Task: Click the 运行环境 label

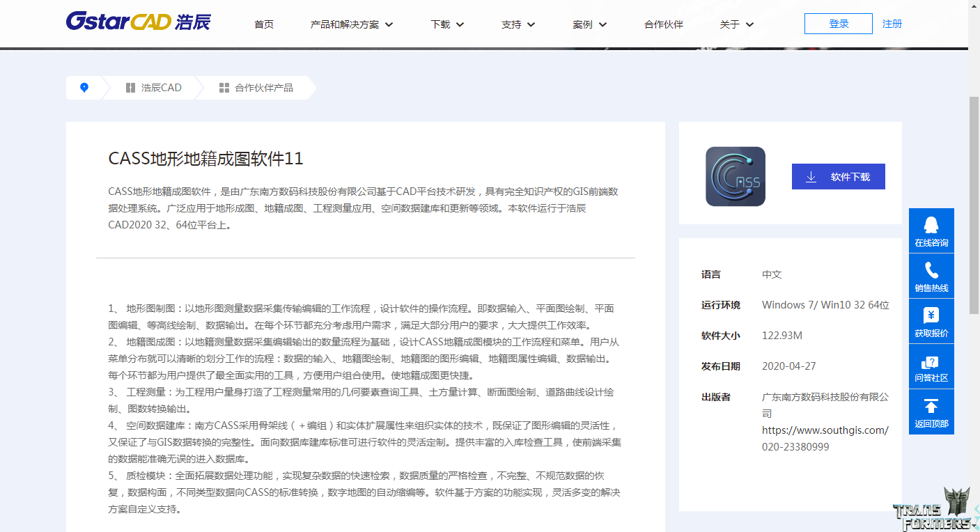Action: 721,305
